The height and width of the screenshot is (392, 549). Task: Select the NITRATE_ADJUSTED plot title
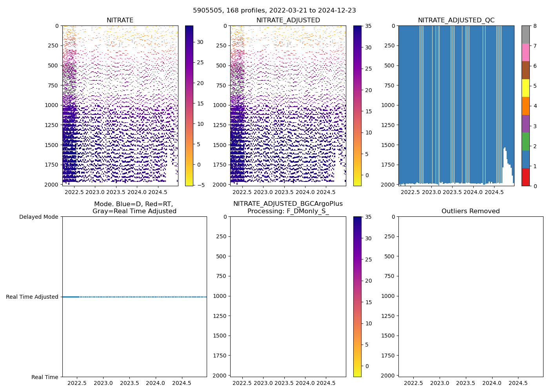(x=288, y=20)
